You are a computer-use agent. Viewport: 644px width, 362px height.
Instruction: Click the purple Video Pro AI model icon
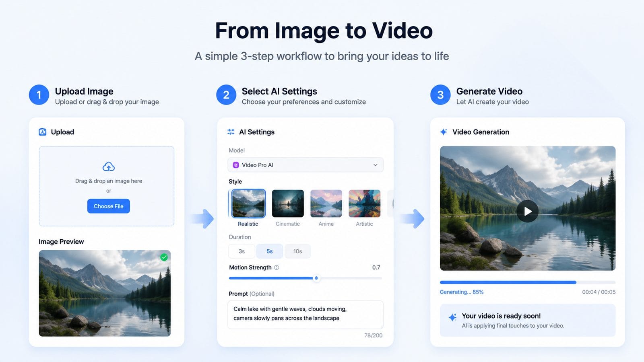coord(236,165)
